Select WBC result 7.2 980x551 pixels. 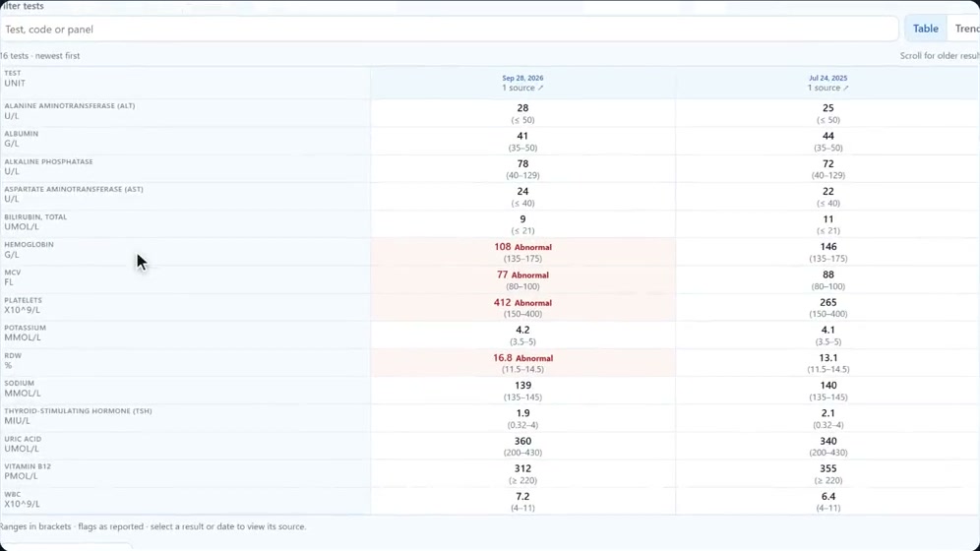[x=522, y=497]
